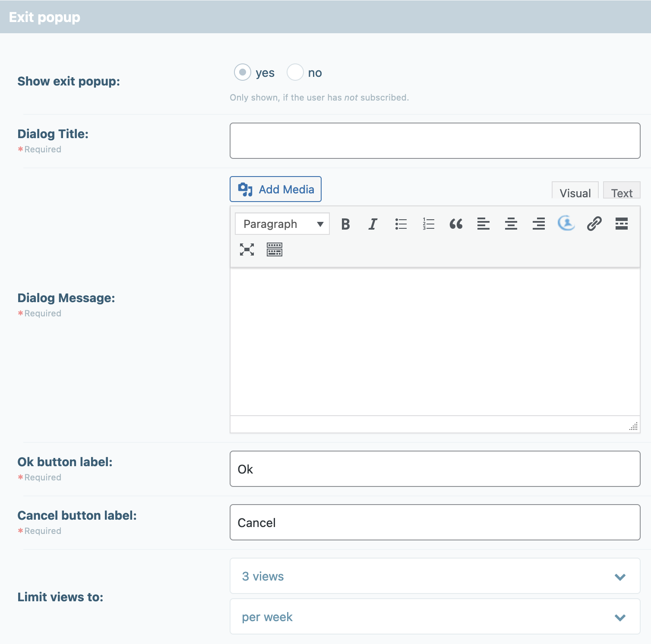This screenshot has height=644, width=651.
Task: Click into the Dialog Message editor area
Action: [435, 342]
